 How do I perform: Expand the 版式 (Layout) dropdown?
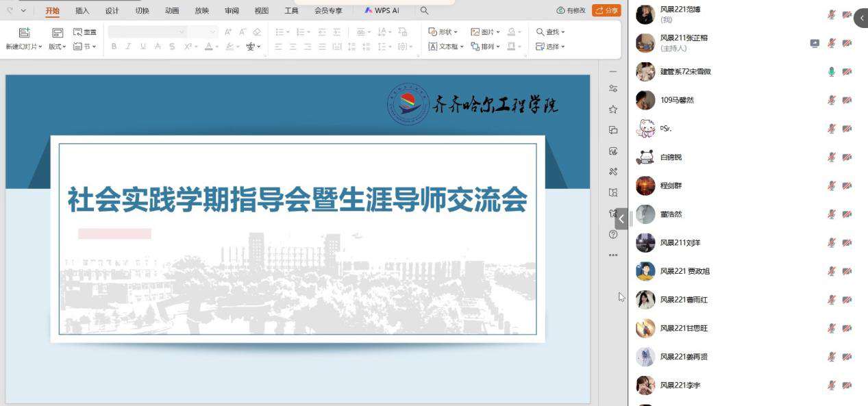tap(57, 47)
